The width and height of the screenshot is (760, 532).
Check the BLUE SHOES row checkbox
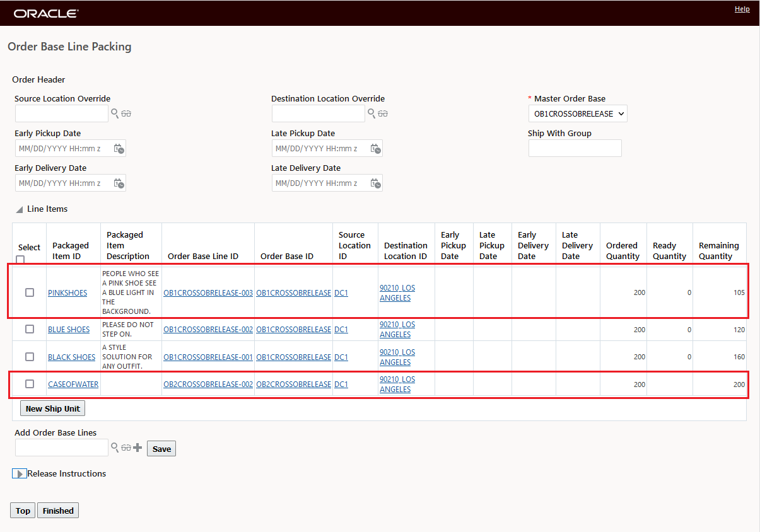[30, 329]
